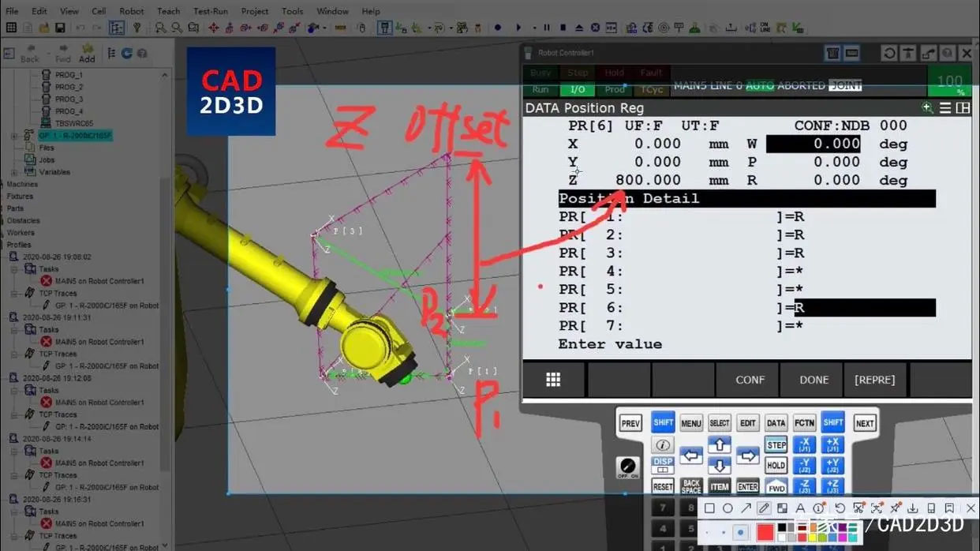Select the pencil annotation tool

coord(764,508)
